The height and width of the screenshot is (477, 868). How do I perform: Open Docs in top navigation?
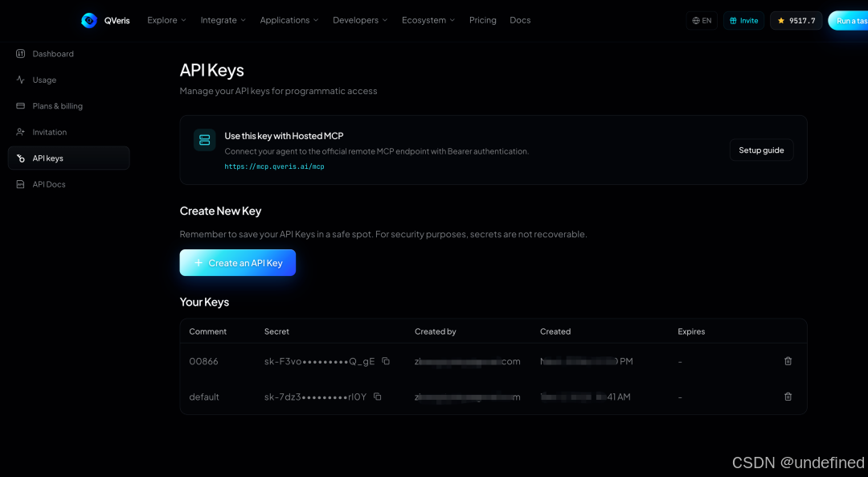click(x=520, y=20)
